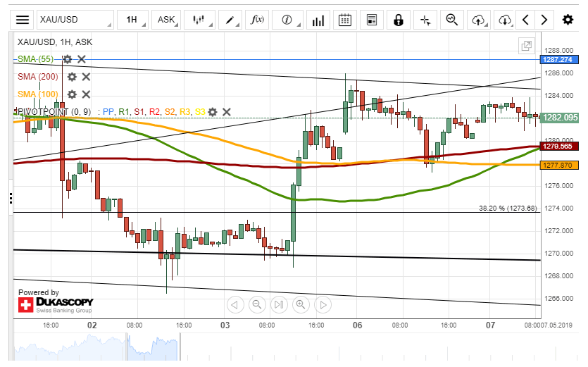Open the candlestick chart type menu

click(x=199, y=20)
